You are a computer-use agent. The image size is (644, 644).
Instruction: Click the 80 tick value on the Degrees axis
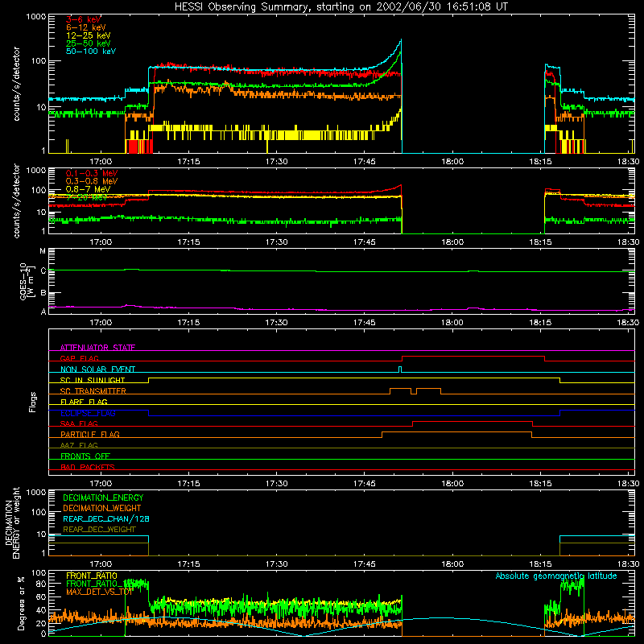pos(41,584)
